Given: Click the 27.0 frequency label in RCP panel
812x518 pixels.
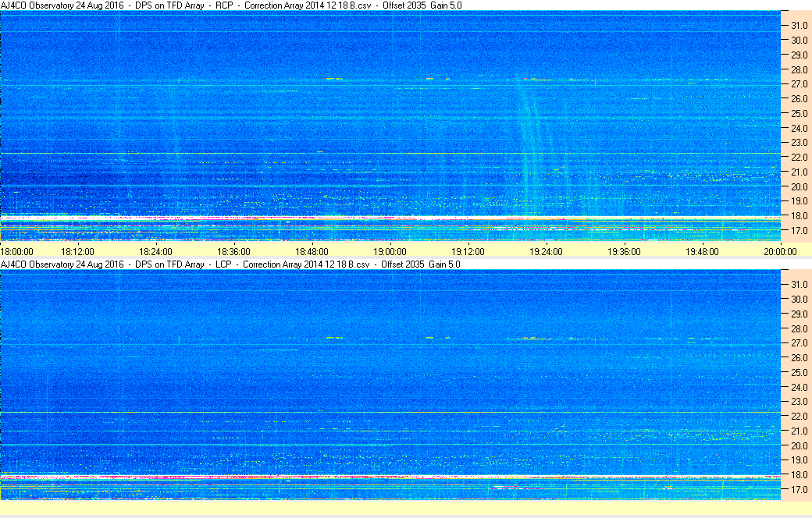Looking at the screenshot, I should click(799, 83).
